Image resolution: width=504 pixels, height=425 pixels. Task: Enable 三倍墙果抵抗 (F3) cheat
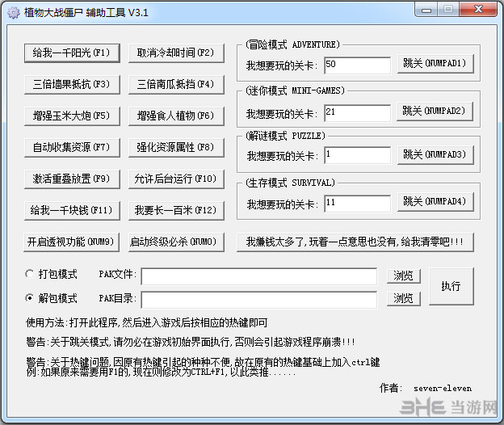72,85
